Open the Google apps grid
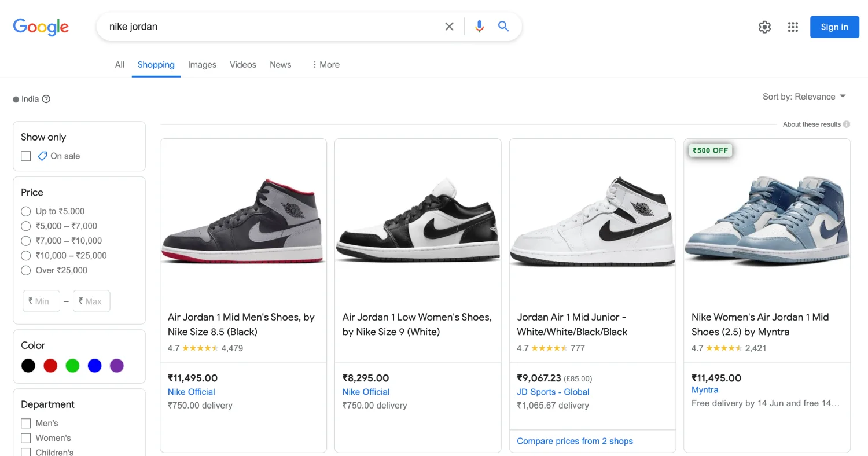The height and width of the screenshot is (456, 868). pos(793,27)
